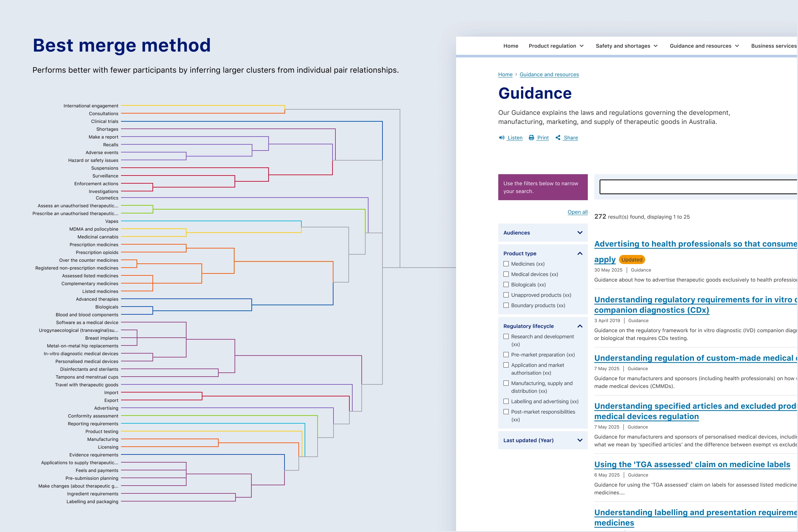Tick the Medical devices checkbox
Image resolution: width=798 pixels, height=532 pixels.
pos(506,274)
